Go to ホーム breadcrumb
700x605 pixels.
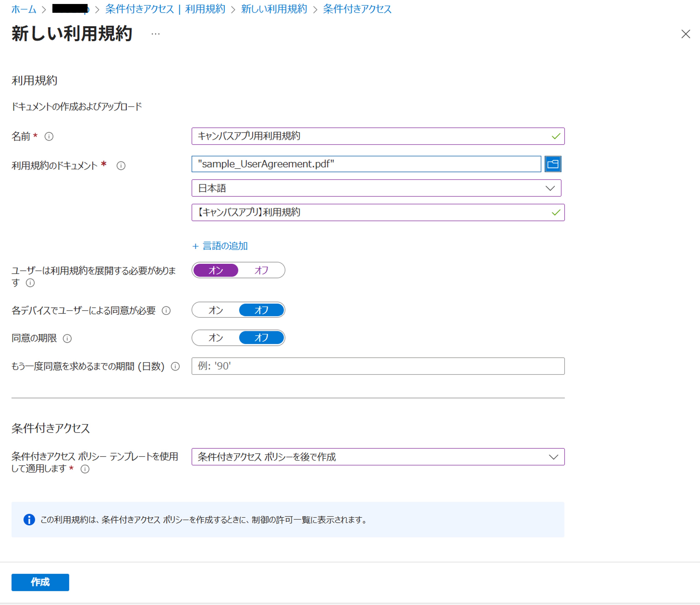24,9
